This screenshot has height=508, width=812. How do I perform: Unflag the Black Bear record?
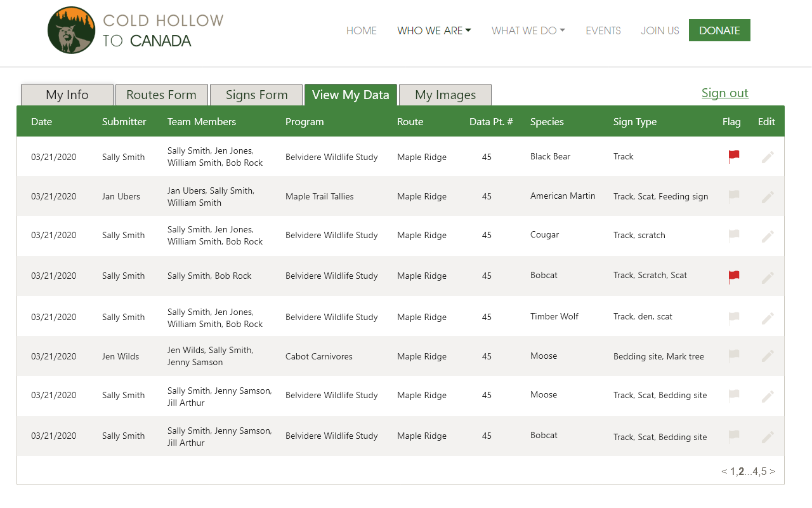pyautogui.click(x=734, y=156)
